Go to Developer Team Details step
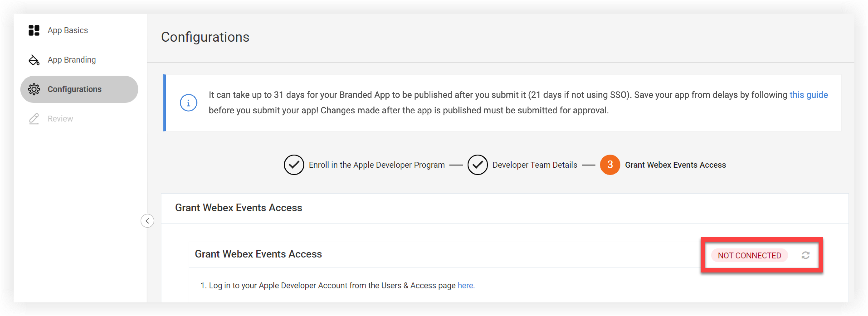The height and width of the screenshot is (316, 868). [x=535, y=165]
